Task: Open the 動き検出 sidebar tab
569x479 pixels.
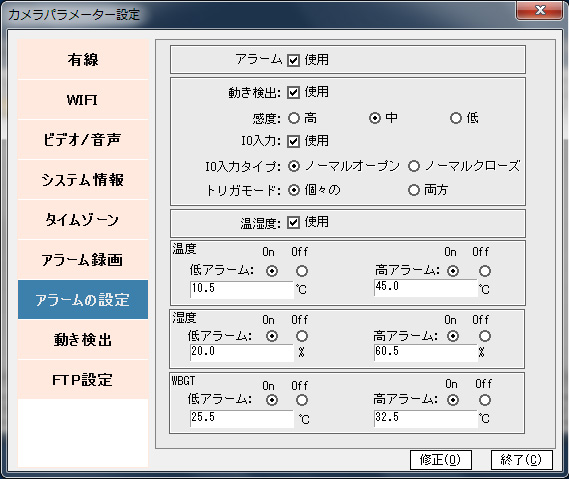Action: (83, 340)
